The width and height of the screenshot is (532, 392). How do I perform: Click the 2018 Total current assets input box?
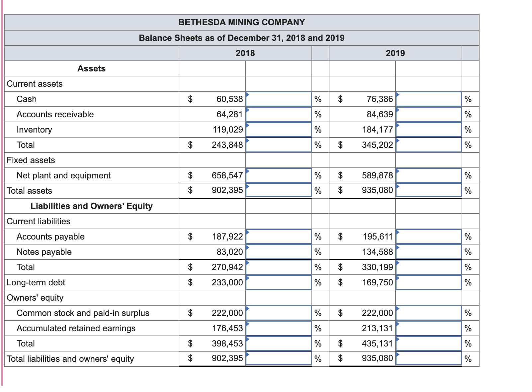tap(278, 145)
